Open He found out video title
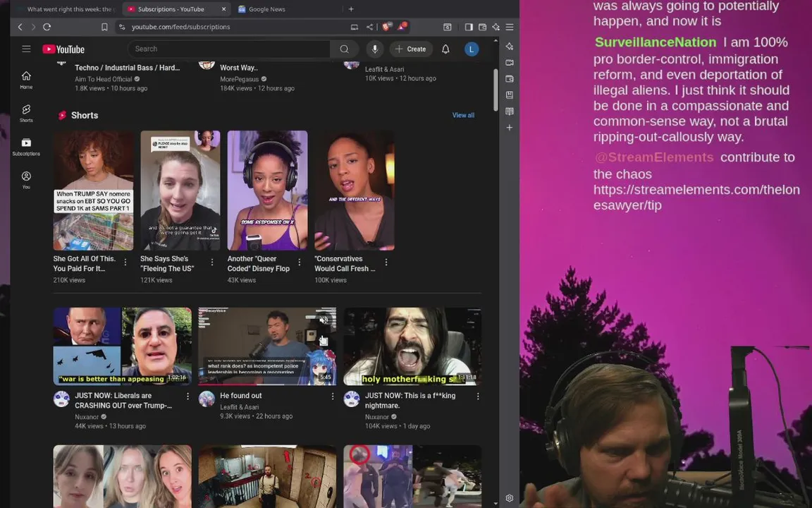 coord(241,396)
